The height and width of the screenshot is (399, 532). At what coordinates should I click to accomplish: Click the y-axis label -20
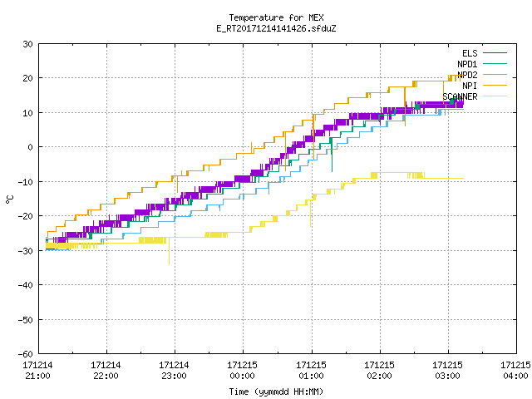pyautogui.click(x=26, y=216)
